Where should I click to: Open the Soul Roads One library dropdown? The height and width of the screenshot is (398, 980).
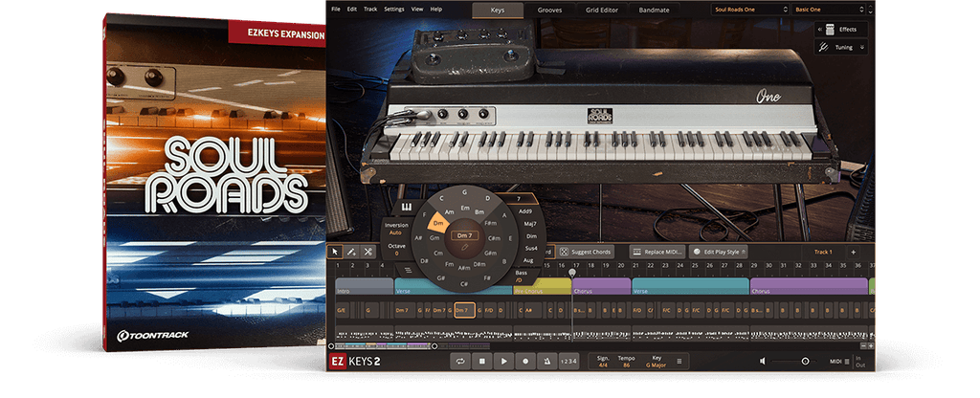750,10
